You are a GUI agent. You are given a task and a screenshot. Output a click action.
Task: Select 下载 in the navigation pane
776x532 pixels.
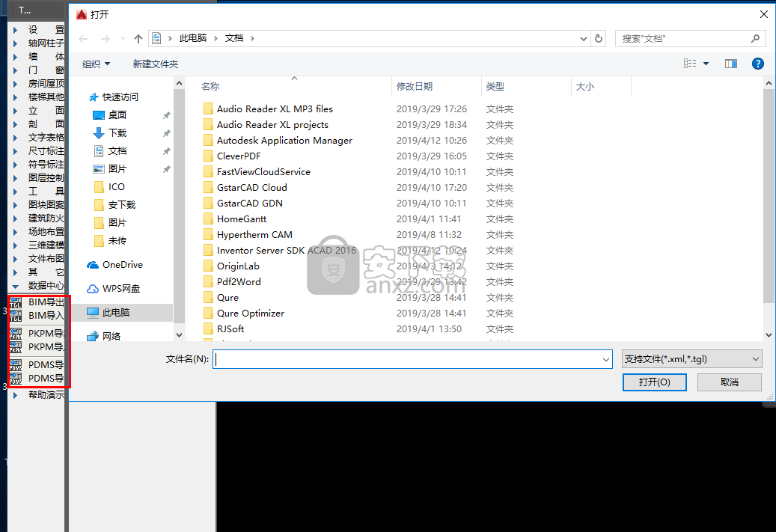pyautogui.click(x=110, y=132)
